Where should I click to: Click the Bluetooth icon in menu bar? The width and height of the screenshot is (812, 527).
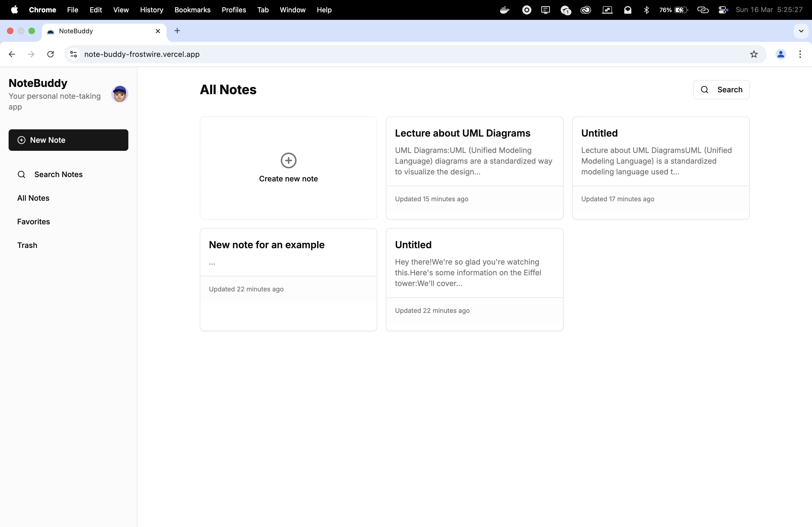pyautogui.click(x=646, y=10)
